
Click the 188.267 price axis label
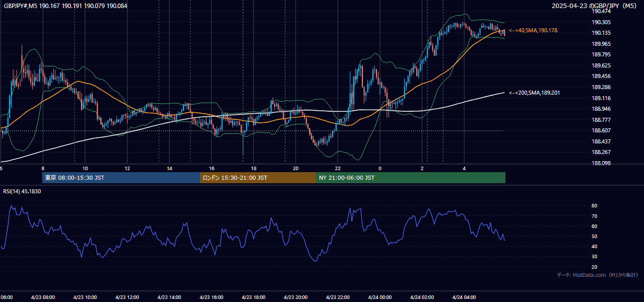tap(601, 152)
